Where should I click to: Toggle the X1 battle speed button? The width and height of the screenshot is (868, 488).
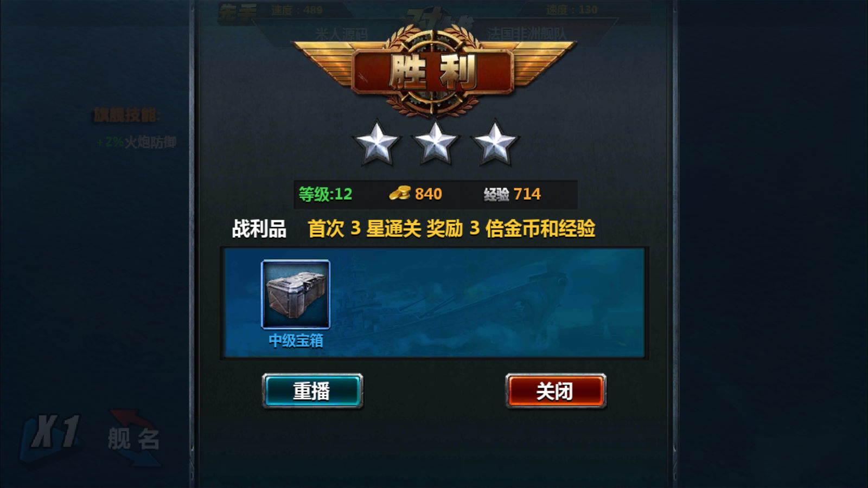pyautogui.click(x=53, y=435)
